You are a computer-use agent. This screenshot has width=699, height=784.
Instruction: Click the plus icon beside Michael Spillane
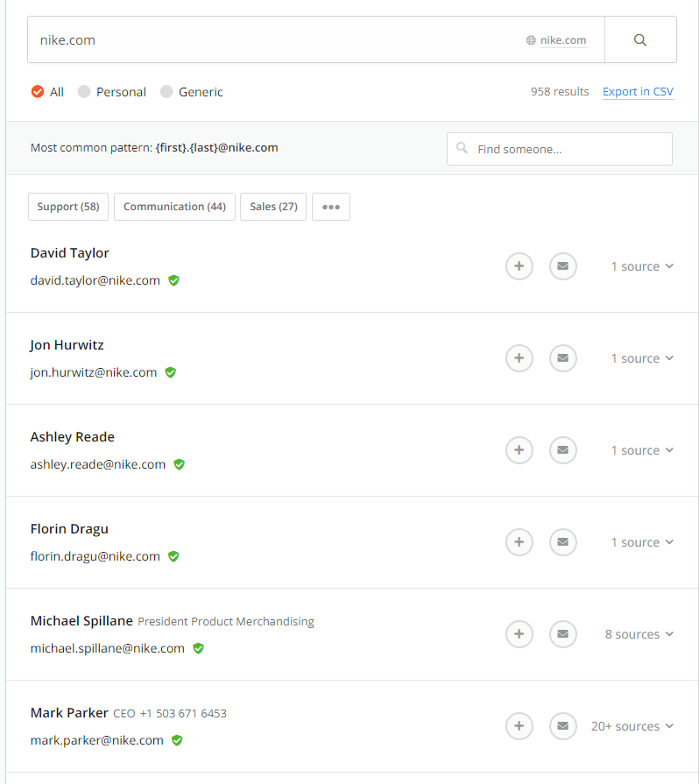[x=519, y=634]
